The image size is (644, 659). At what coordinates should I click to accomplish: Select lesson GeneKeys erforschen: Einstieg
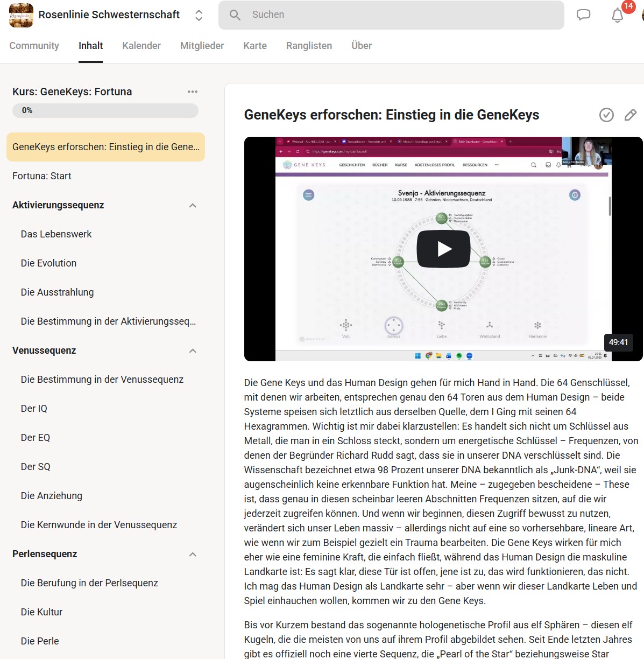coord(105,147)
